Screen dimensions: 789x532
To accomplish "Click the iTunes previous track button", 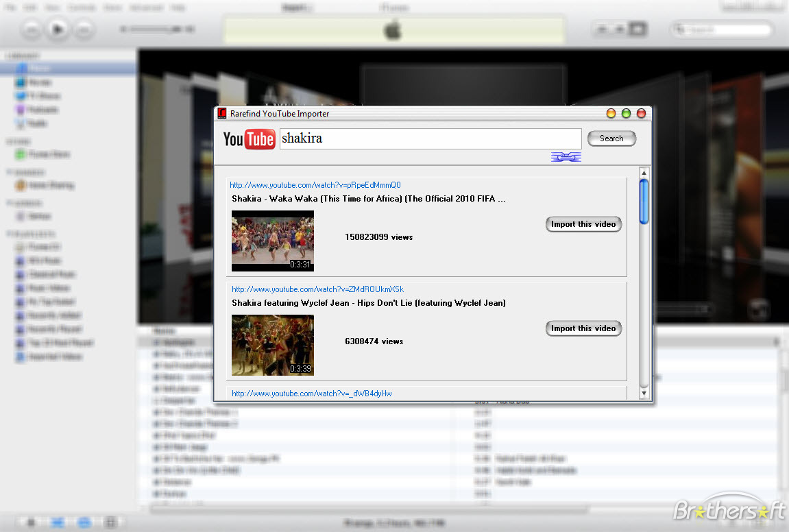I will [x=32, y=29].
